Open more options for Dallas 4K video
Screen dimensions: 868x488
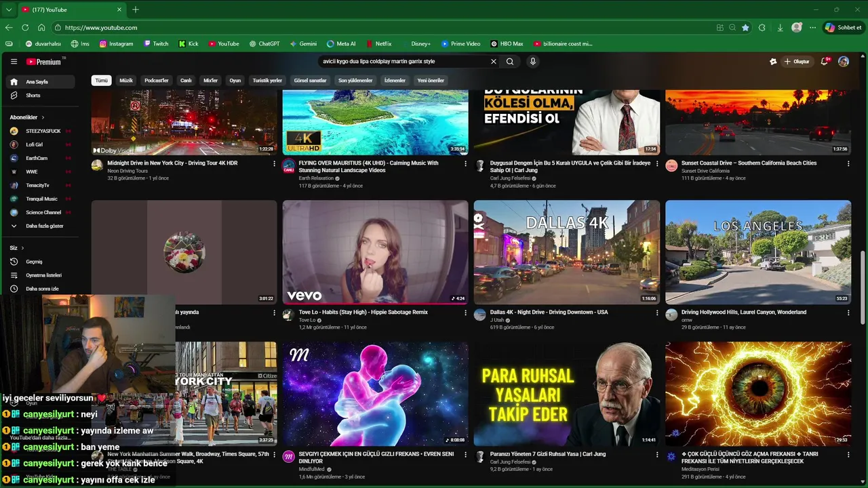tap(656, 312)
